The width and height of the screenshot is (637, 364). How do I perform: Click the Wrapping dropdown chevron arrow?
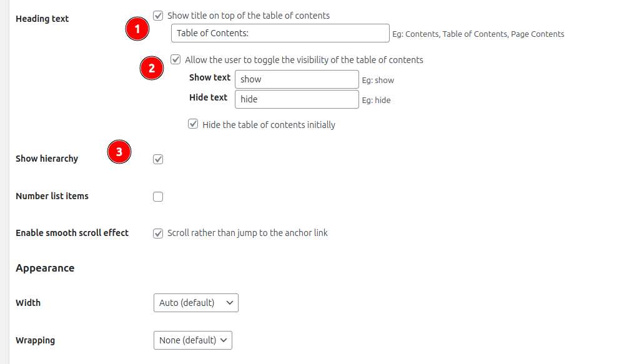224,340
